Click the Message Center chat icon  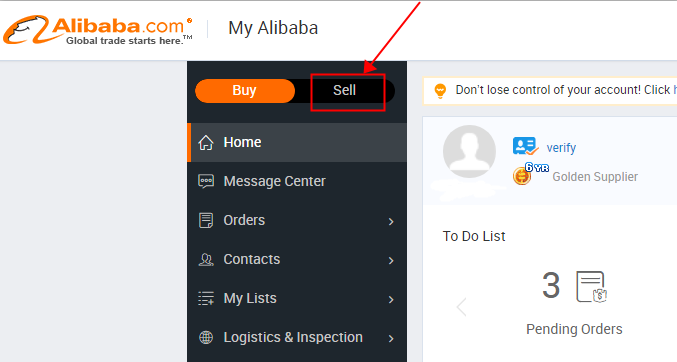click(206, 181)
